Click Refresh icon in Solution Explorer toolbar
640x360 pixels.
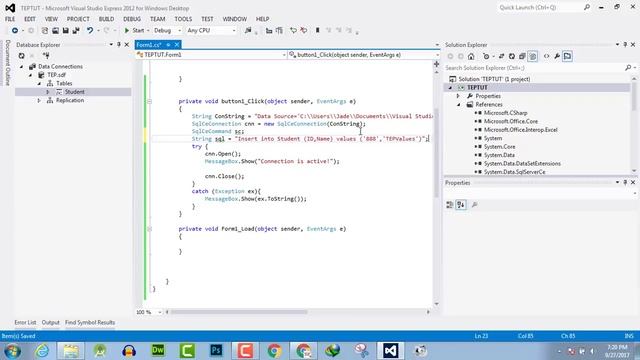point(511,56)
